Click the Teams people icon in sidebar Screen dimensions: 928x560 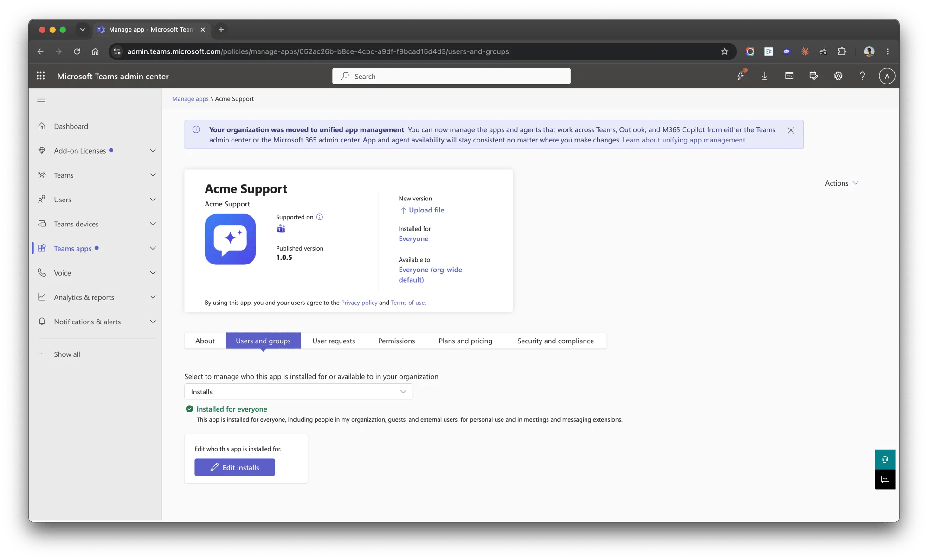click(x=42, y=175)
